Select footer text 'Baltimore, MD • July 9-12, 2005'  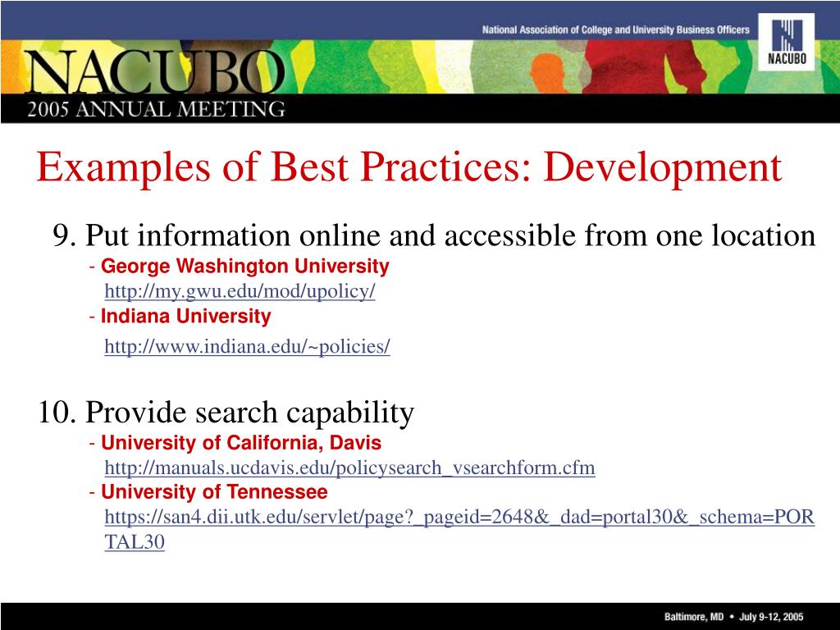tap(734, 617)
